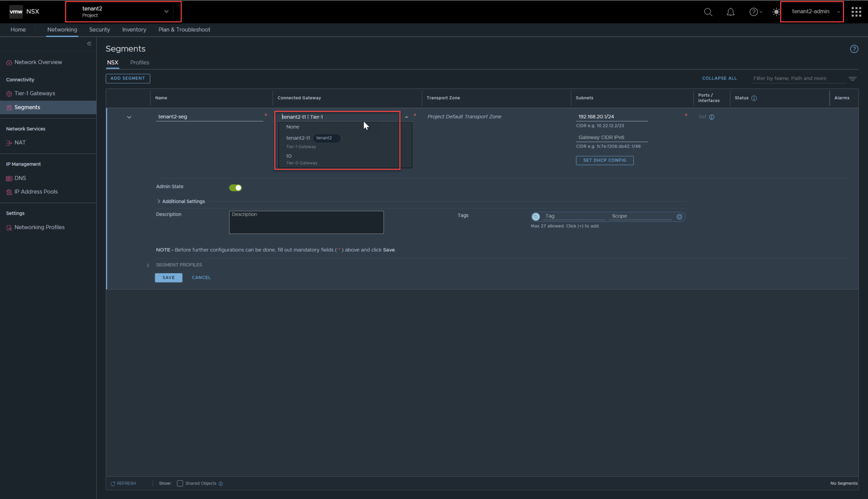Image resolution: width=868 pixels, height=499 pixels.
Task: Click the Tag input field
Action: (574, 216)
